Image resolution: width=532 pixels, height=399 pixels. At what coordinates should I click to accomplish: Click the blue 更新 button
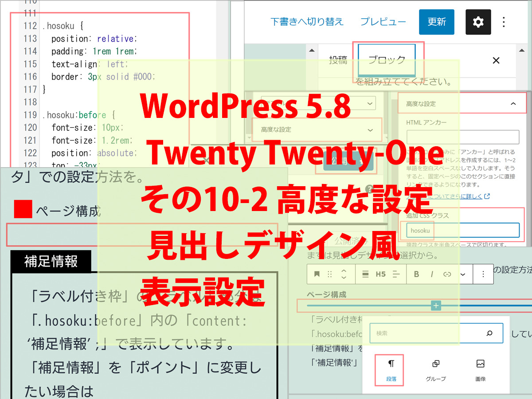click(436, 22)
